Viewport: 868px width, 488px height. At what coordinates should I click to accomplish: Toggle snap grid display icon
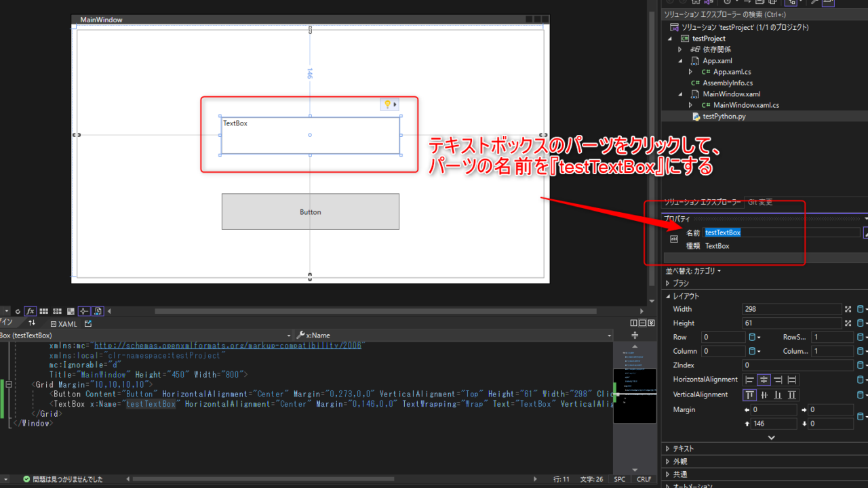point(43,311)
